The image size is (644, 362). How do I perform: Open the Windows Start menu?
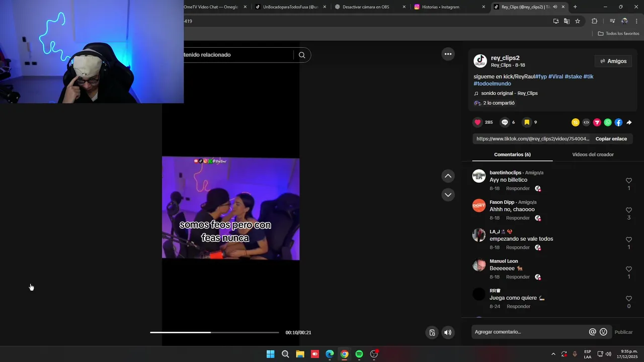click(x=270, y=354)
